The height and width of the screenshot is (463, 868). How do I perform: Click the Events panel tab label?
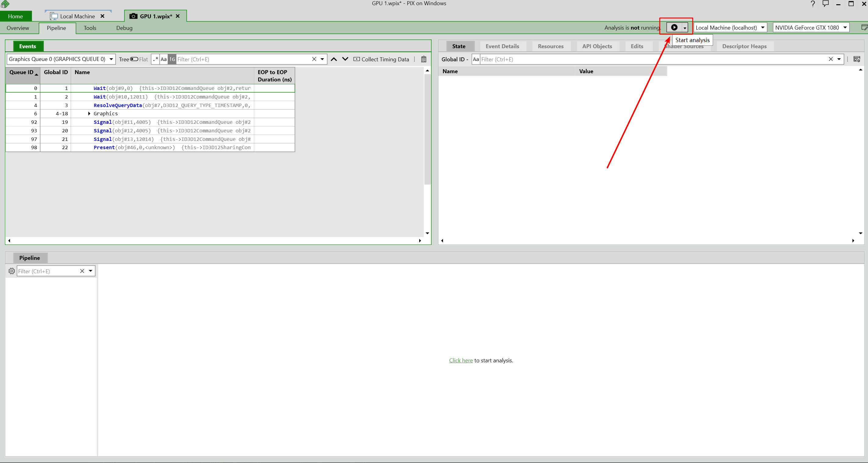point(28,46)
